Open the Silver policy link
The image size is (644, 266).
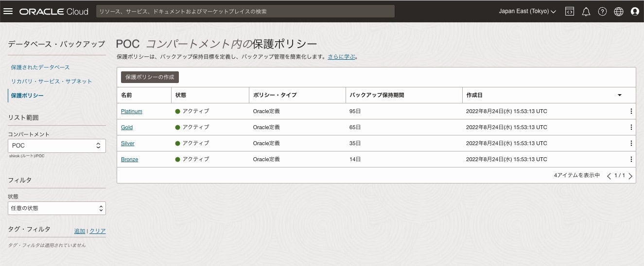[x=128, y=143]
